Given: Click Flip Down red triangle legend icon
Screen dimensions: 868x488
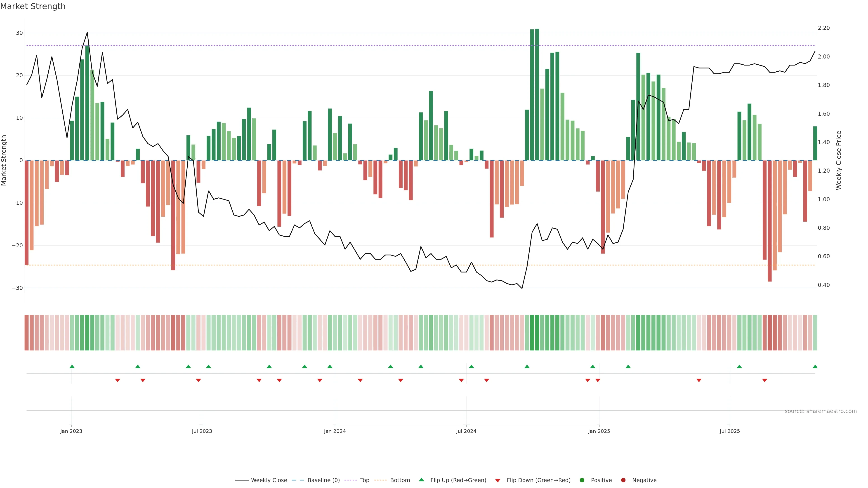Looking at the screenshot, I should [x=498, y=481].
